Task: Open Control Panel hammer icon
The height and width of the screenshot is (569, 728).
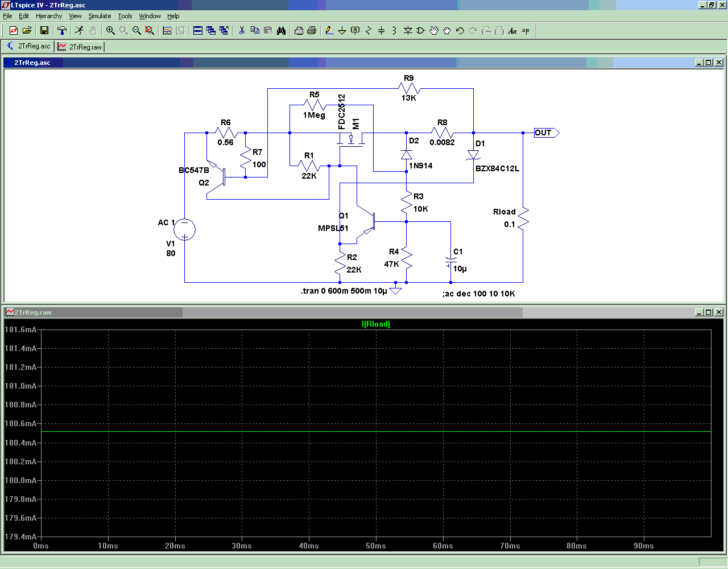Action: click(62, 30)
